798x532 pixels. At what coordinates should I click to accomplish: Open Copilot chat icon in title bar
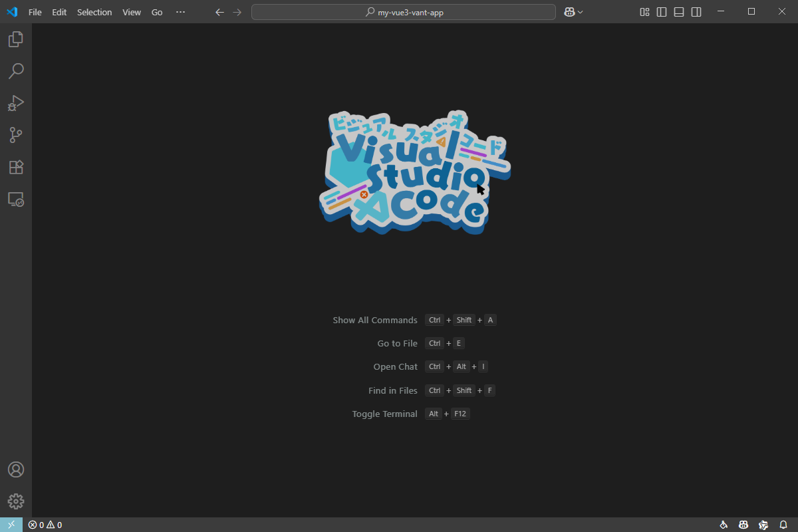[x=569, y=12]
